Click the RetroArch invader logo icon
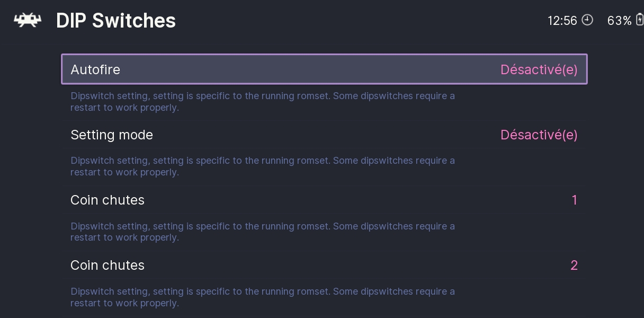644x318 pixels. coord(28,20)
